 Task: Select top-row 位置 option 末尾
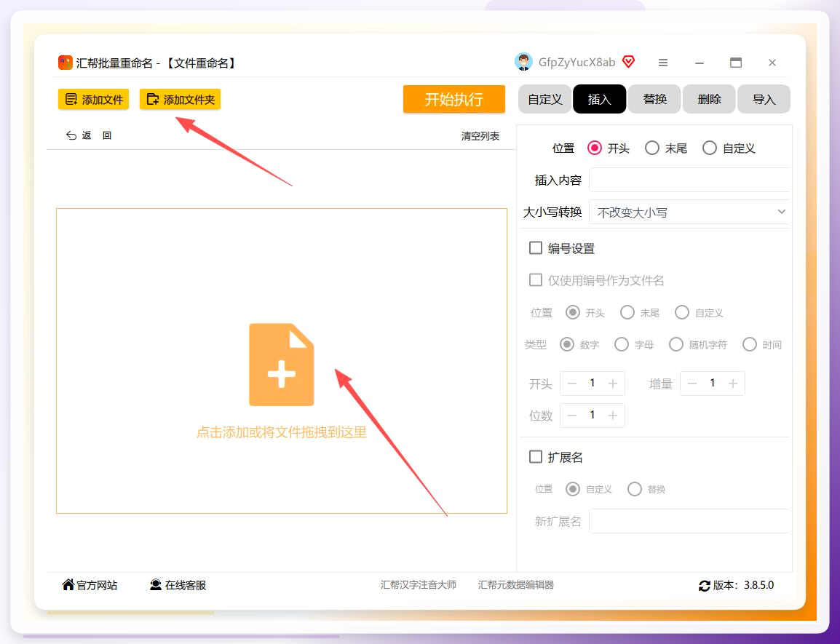tap(652, 148)
